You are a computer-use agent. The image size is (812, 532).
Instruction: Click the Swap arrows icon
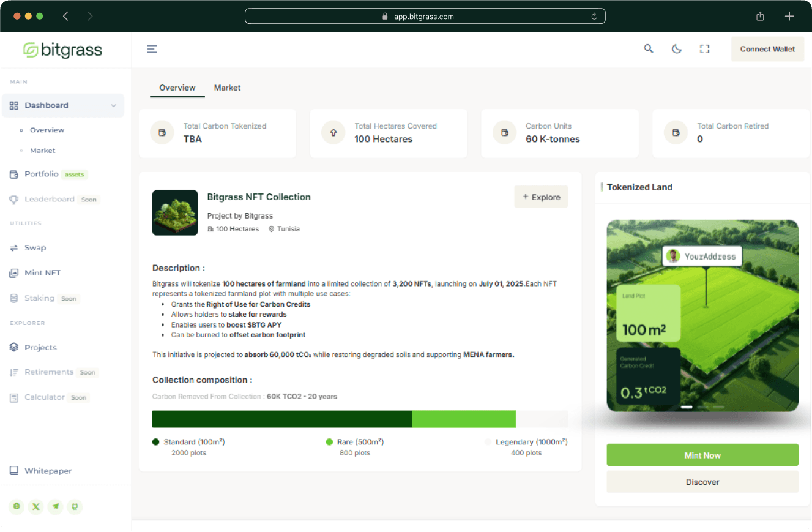point(14,248)
